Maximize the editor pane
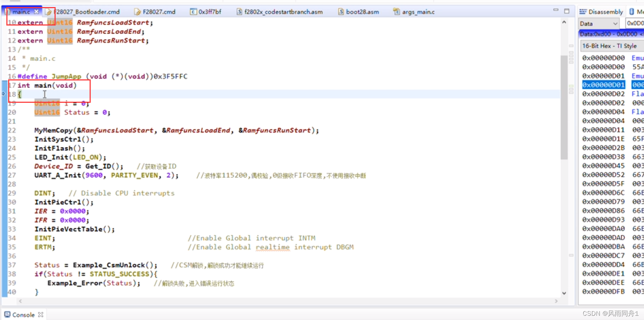This screenshot has width=644, height=320. 567,11
